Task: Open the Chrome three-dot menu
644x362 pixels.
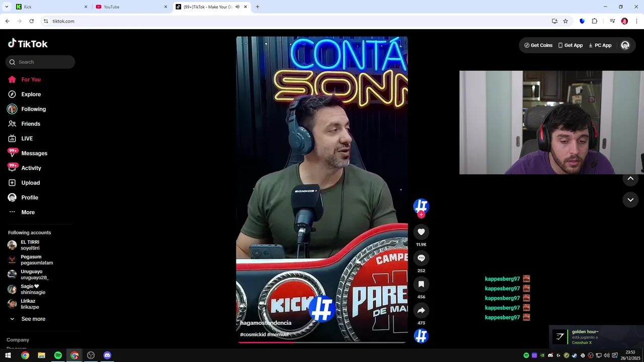Action: click(637, 21)
